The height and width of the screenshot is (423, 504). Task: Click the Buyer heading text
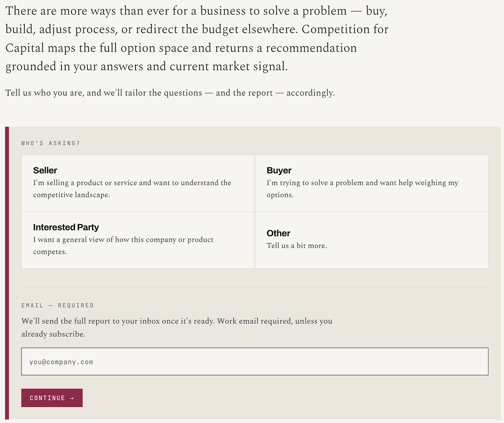point(279,170)
